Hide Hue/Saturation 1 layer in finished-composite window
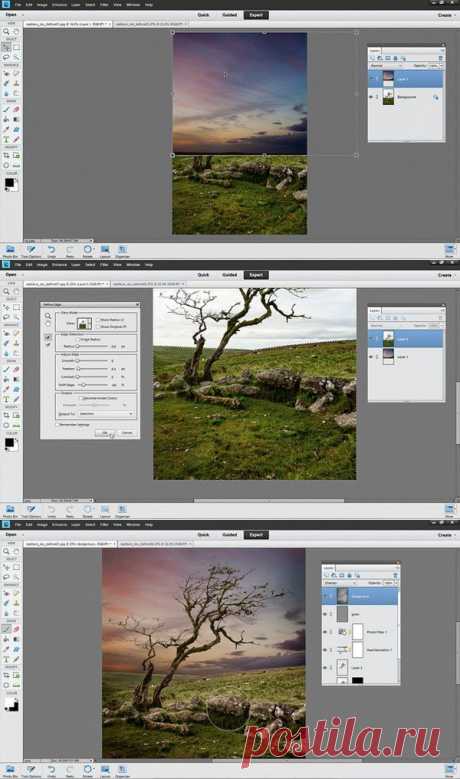Viewport: 460px width, 779px height. [325, 650]
